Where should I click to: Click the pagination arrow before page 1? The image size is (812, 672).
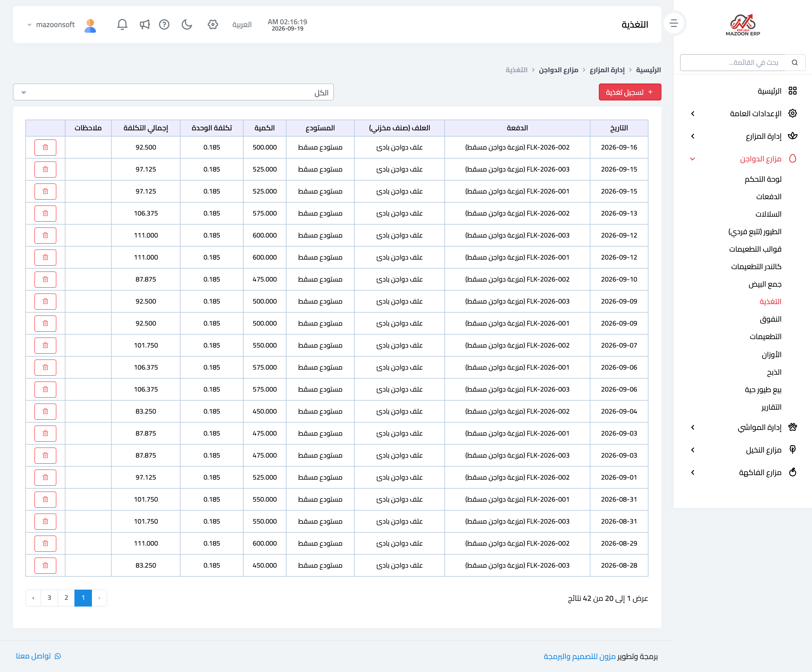99,598
